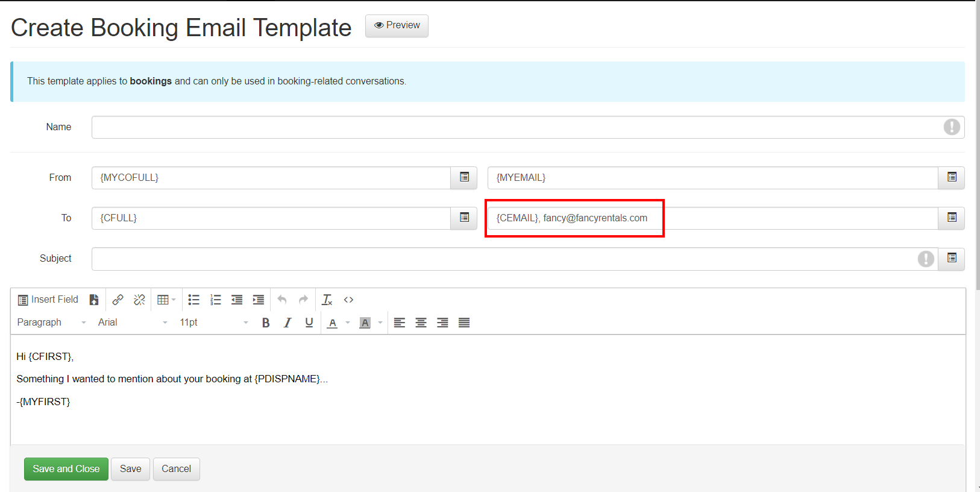
Task: Toggle bold formatting
Action: [266, 323]
